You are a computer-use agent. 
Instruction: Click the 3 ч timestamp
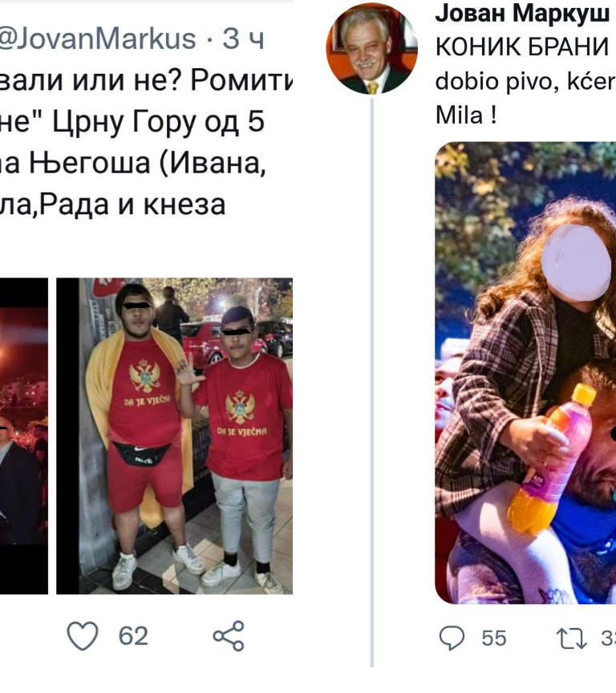(x=243, y=38)
